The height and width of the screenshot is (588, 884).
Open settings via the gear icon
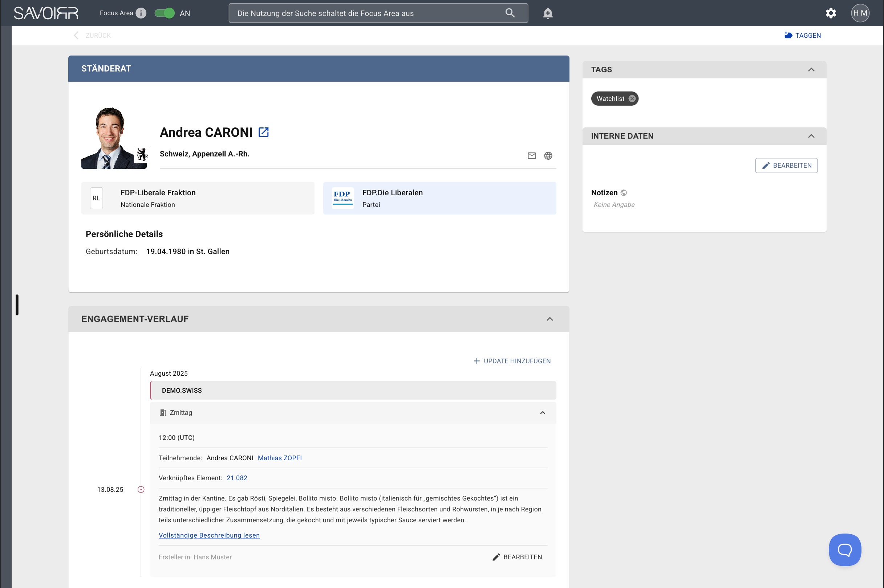pos(831,13)
